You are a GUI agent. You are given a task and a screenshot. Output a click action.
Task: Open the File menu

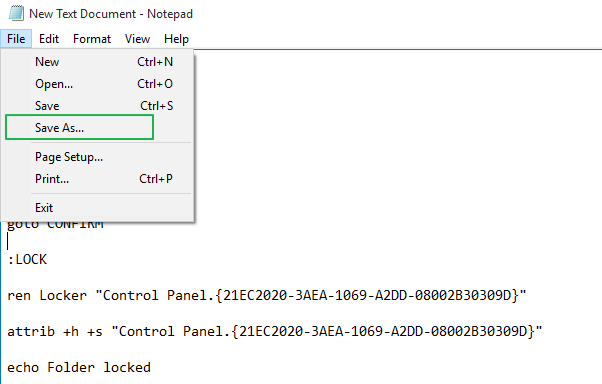click(x=16, y=39)
